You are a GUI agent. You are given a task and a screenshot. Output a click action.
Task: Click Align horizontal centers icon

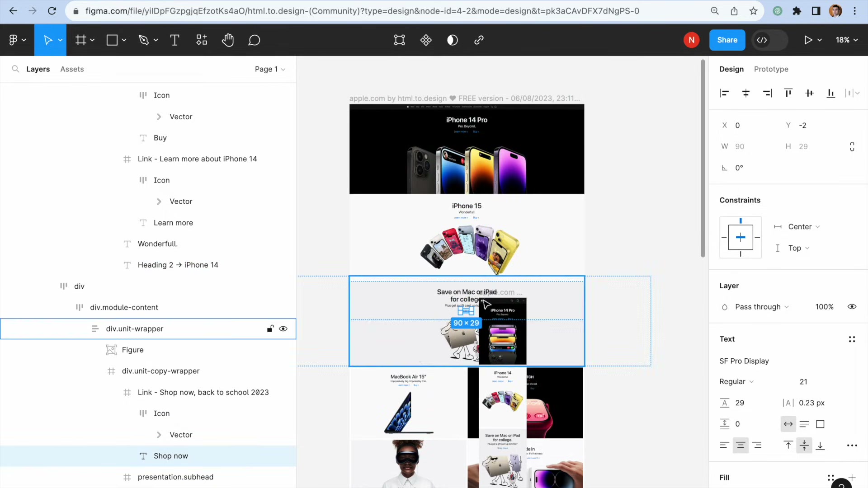[746, 93]
